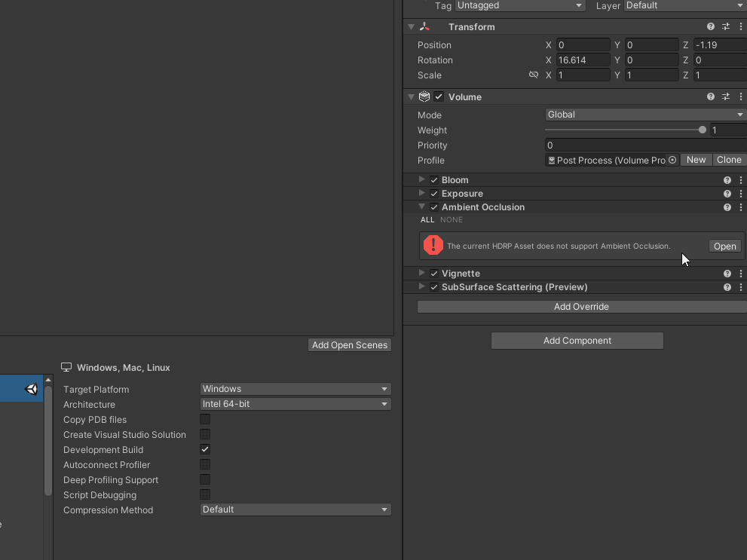Screen dimensions: 747x560
Task: Click the Volume component cube icon
Action: [424, 96]
